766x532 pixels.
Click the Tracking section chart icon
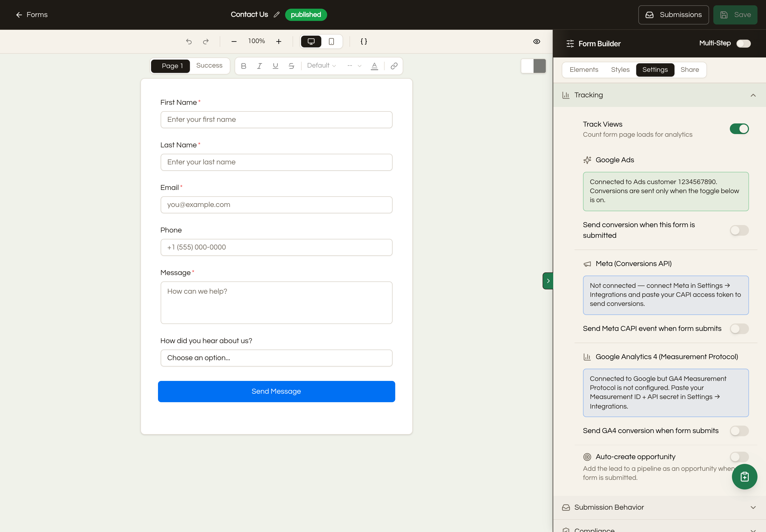pyautogui.click(x=566, y=95)
